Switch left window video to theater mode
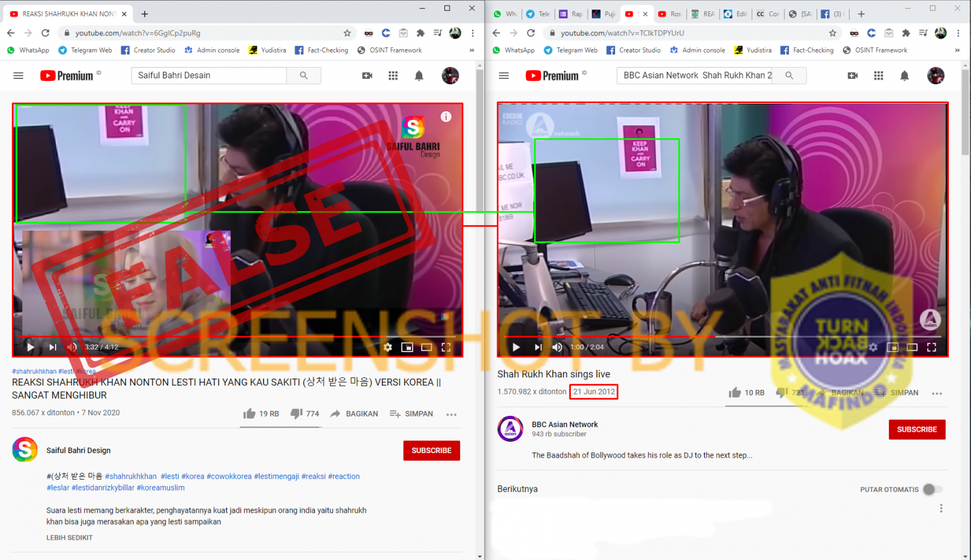Screen dimensions: 971x560 [x=427, y=347]
